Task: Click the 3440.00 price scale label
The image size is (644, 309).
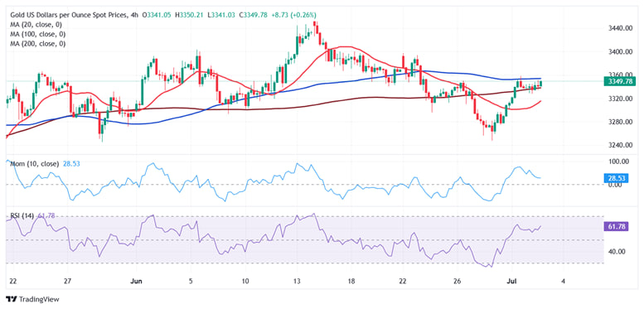Action: [620, 28]
